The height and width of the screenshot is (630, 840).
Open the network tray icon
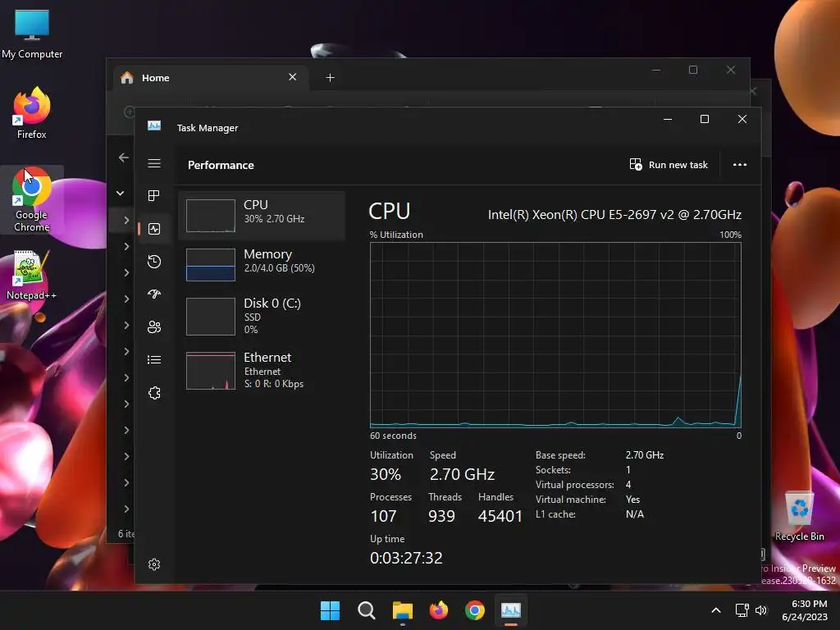pos(742,610)
